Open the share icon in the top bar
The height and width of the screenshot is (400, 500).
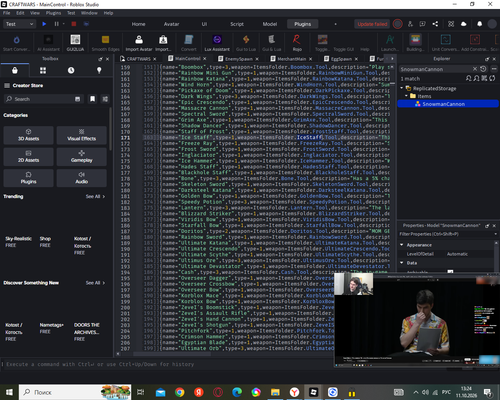click(435, 24)
